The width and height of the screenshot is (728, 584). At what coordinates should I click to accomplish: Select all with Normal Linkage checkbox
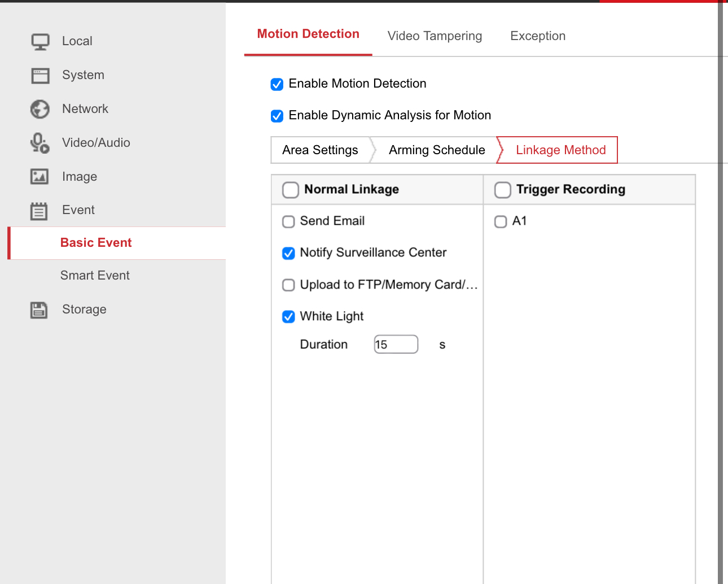291,190
